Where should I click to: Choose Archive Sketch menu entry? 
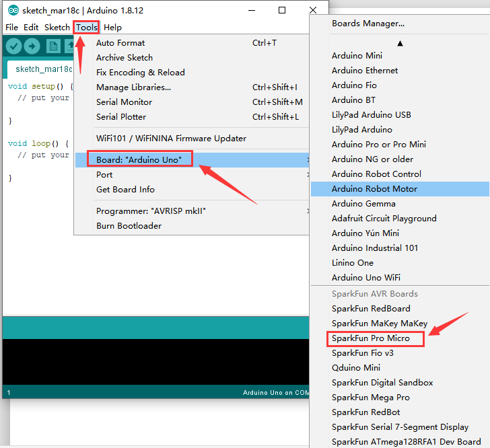point(191,57)
